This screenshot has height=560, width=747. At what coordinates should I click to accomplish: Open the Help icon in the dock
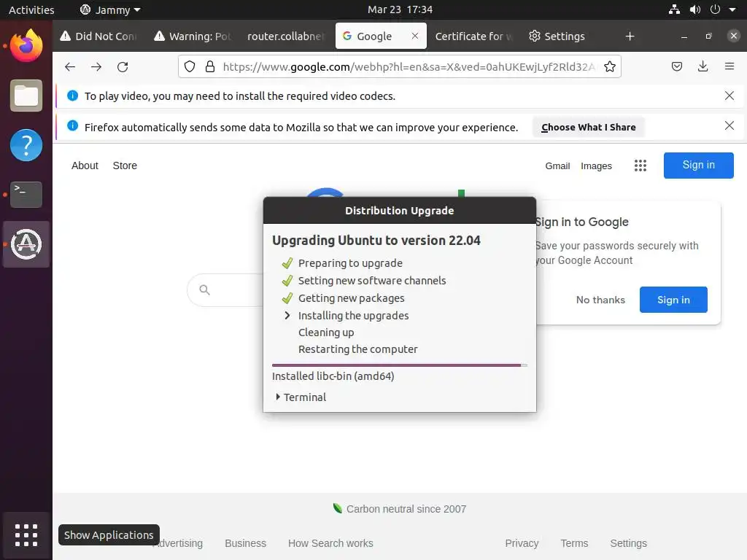pyautogui.click(x=26, y=145)
